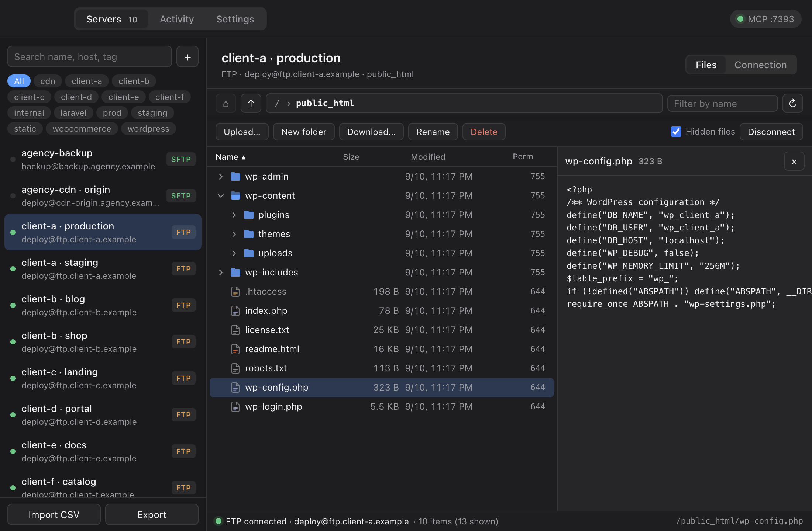Disconnect from the FTP server
Image resolution: width=812 pixels, height=531 pixels.
tap(771, 132)
